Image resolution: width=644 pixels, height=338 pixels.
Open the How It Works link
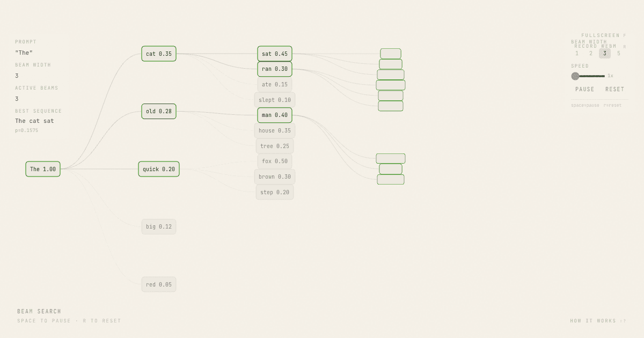point(597,321)
